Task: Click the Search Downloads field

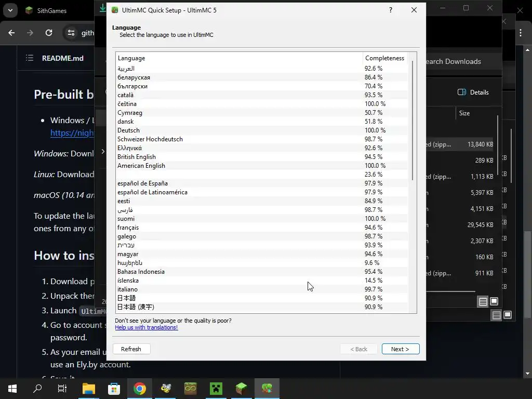Action: 463,61
